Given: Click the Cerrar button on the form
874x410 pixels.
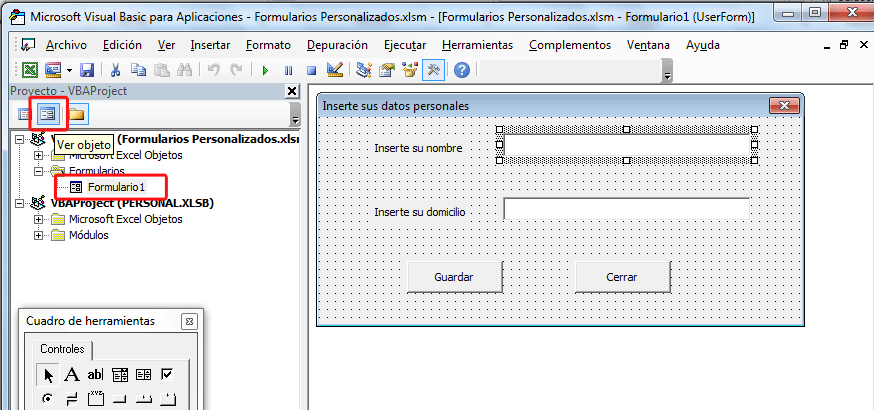Looking at the screenshot, I should click(x=622, y=277).
